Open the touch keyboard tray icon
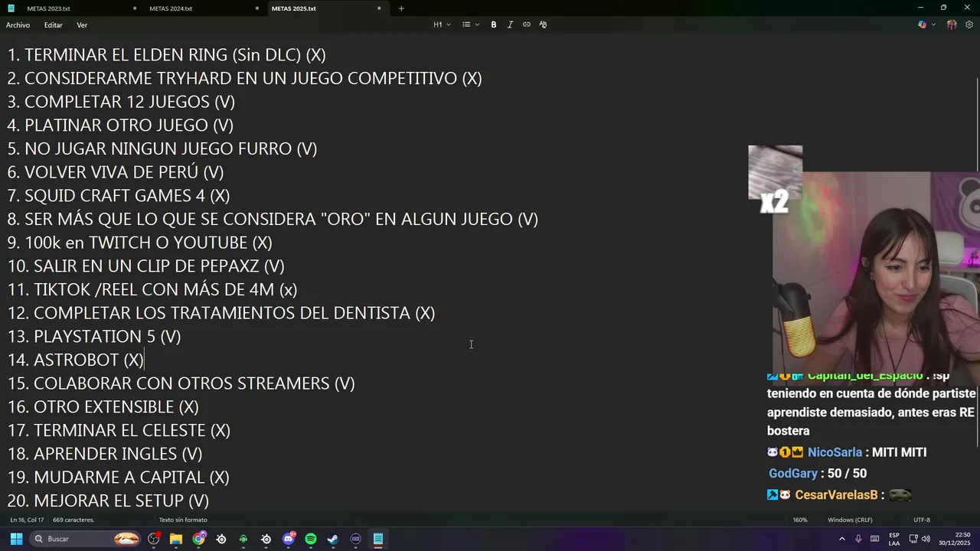 click(875, 539)
